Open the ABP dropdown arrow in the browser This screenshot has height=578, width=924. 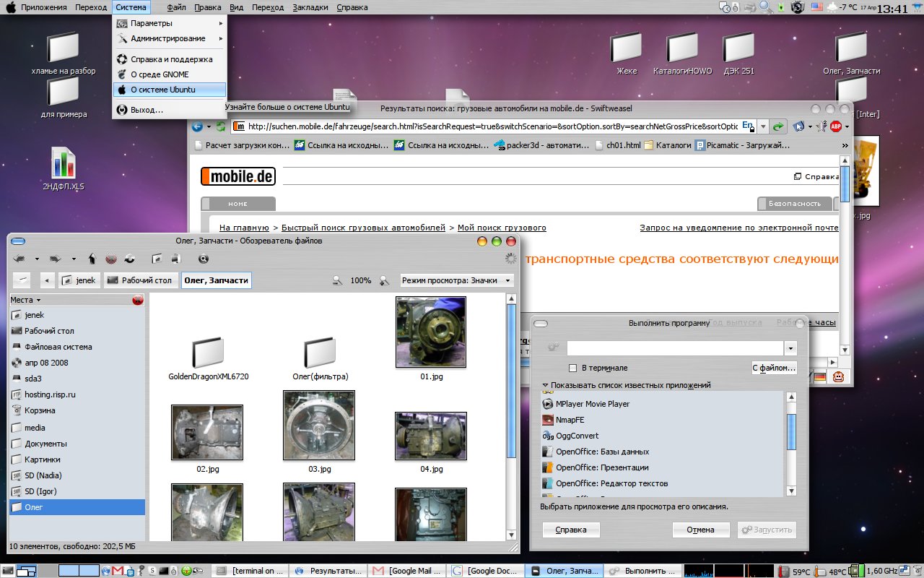[847, 126]
